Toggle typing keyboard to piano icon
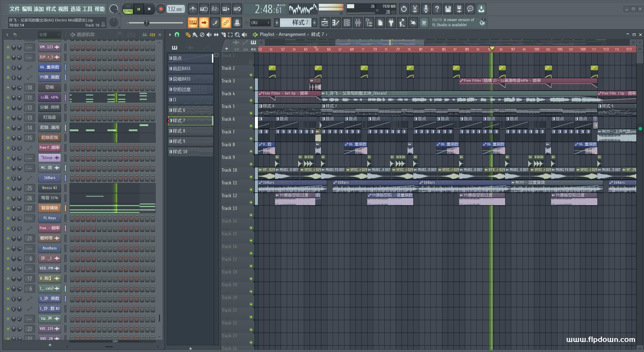 tap(193, 23)
